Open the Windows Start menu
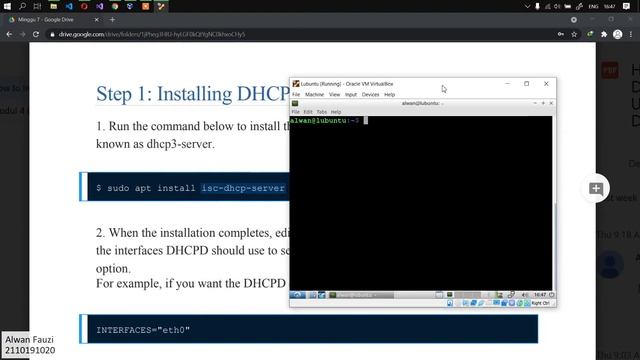640x360 pixels. click(7, 6)
